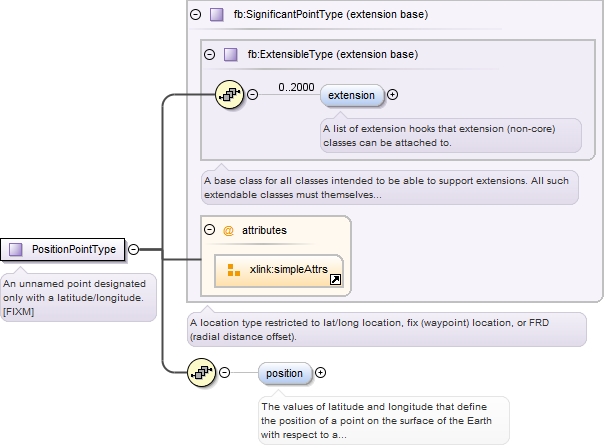Collapse the fb:ExtensibleType extension base
Screen dimensions: 605x448
[209, 55]
